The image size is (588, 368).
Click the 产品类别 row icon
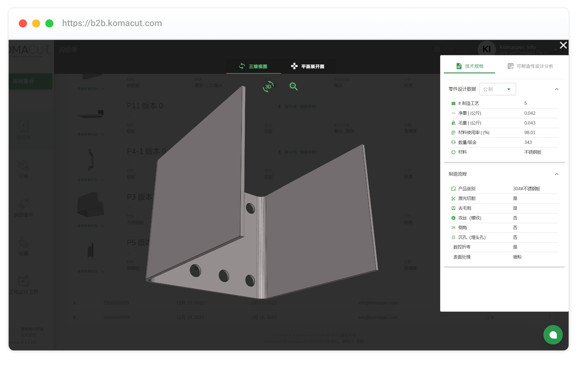(x=453, y=189)
